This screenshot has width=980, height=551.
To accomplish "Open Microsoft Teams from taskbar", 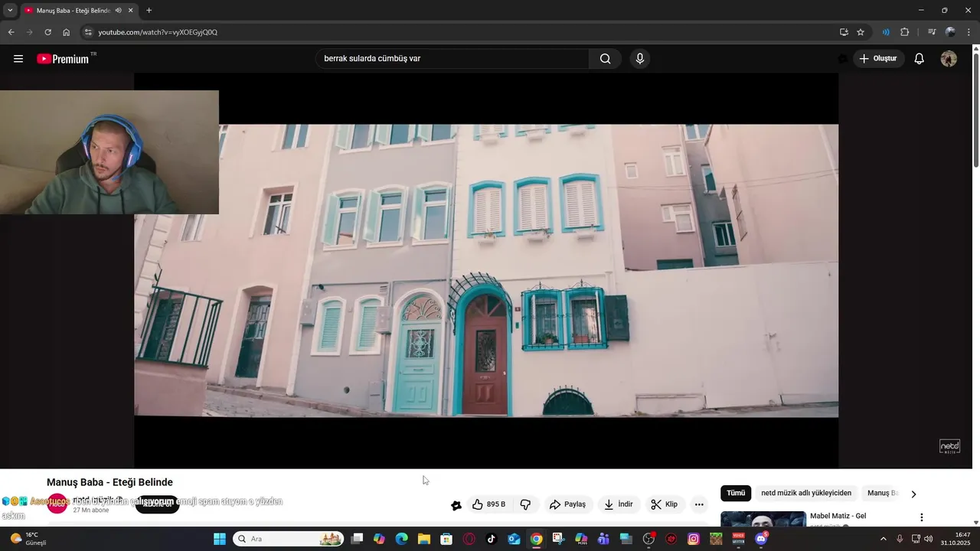I will point(603,539).
